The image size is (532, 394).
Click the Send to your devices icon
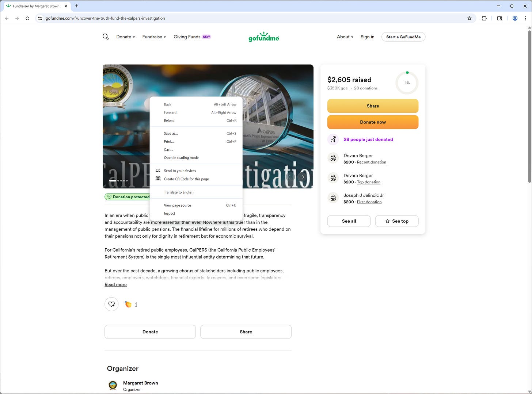click(x=158, y=171)
